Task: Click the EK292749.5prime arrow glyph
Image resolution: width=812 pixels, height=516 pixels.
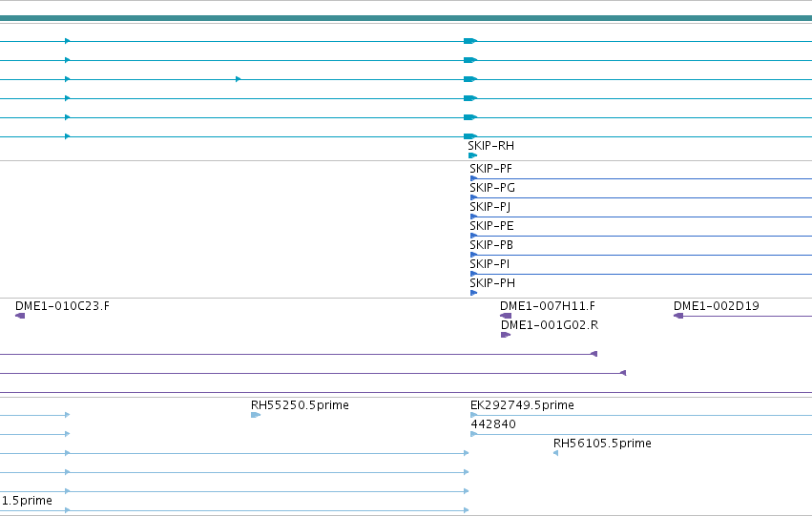Action: pos(473,415)
